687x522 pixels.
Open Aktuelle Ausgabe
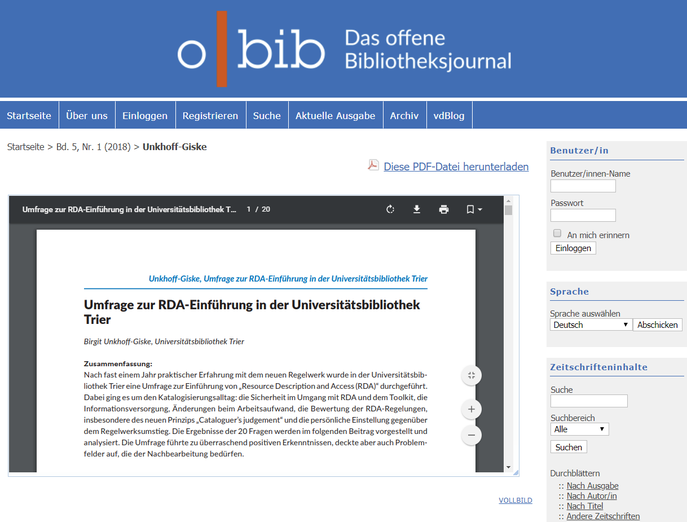(335, 116)
